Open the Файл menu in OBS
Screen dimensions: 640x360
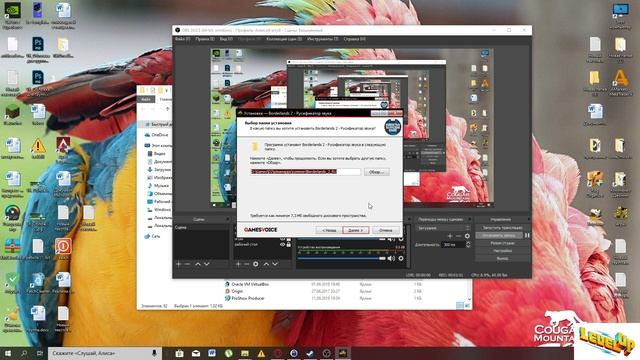(182, 39)
